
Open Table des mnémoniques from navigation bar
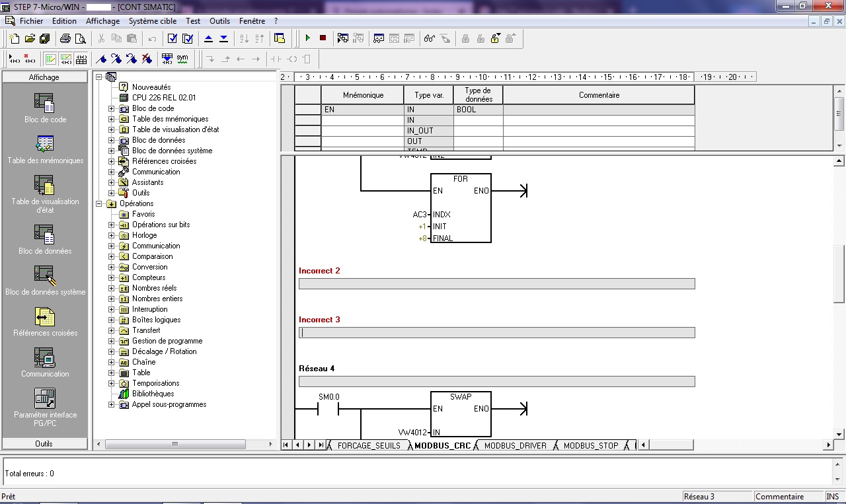(45, 149)
